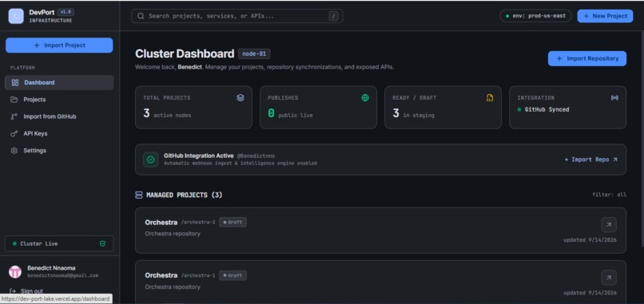This screenshot has width=644, height=304.
Task: Click the server icon beside Managed Projects
Action: pos(139,195)
